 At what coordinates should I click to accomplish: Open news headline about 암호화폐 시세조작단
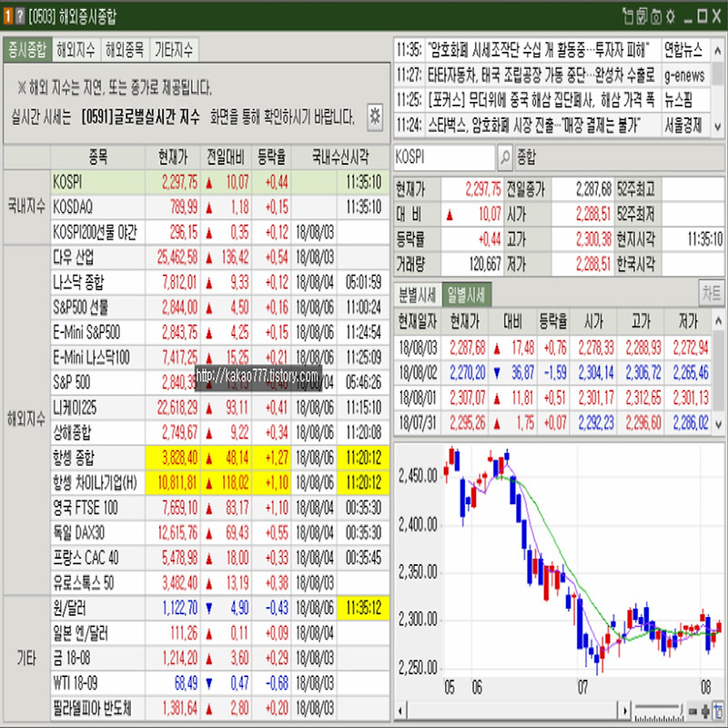tap(539, 49)
